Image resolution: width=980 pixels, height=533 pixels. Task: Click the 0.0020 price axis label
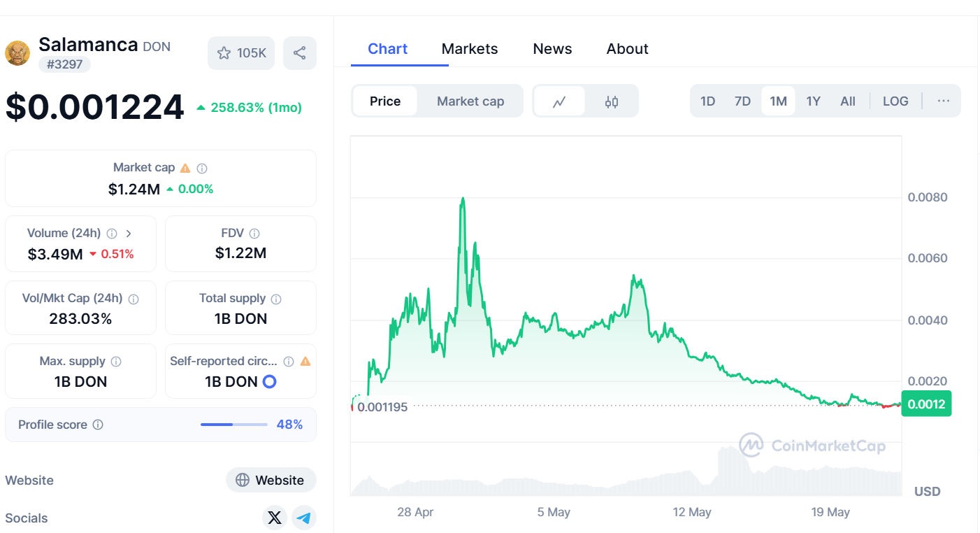(928, 381)
